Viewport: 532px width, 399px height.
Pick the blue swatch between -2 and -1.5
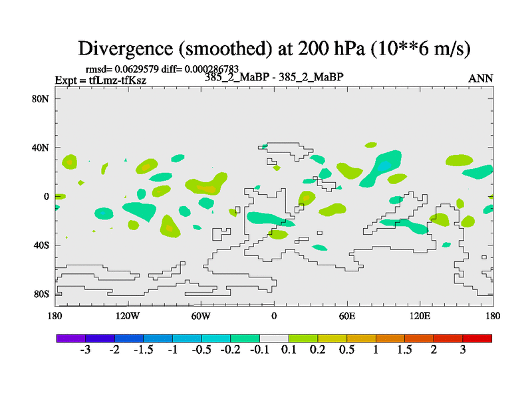click(129, 338)
